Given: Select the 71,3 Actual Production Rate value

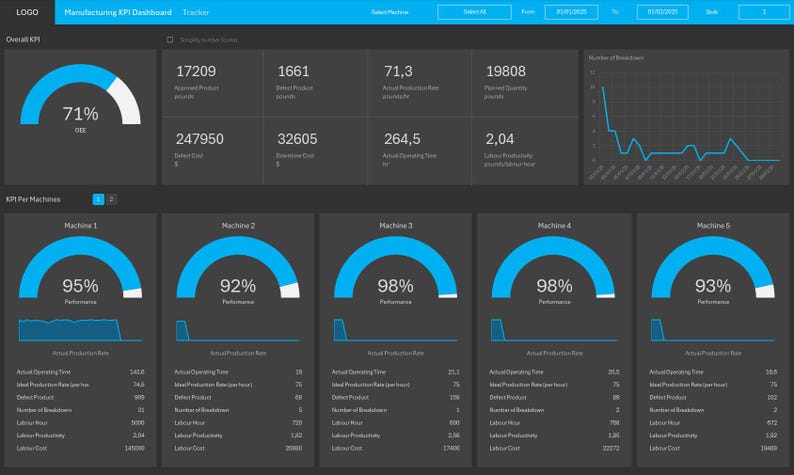Looking at the screenshot, I should (398, 71).
